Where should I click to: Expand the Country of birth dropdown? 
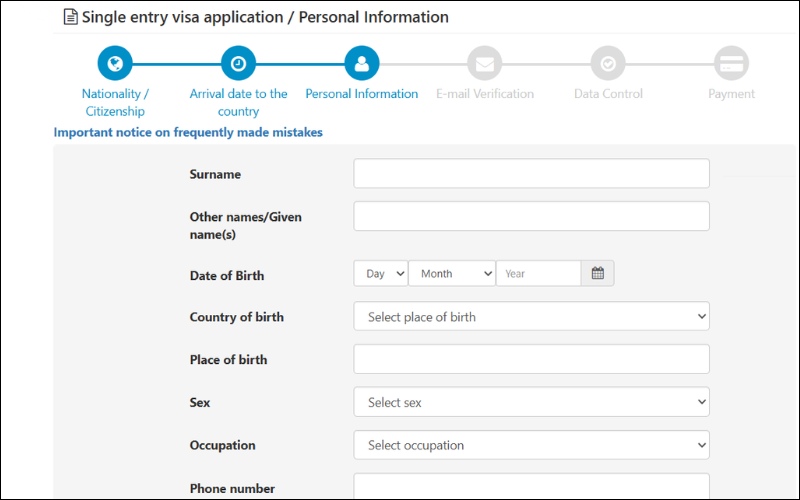tap(531, 317)
